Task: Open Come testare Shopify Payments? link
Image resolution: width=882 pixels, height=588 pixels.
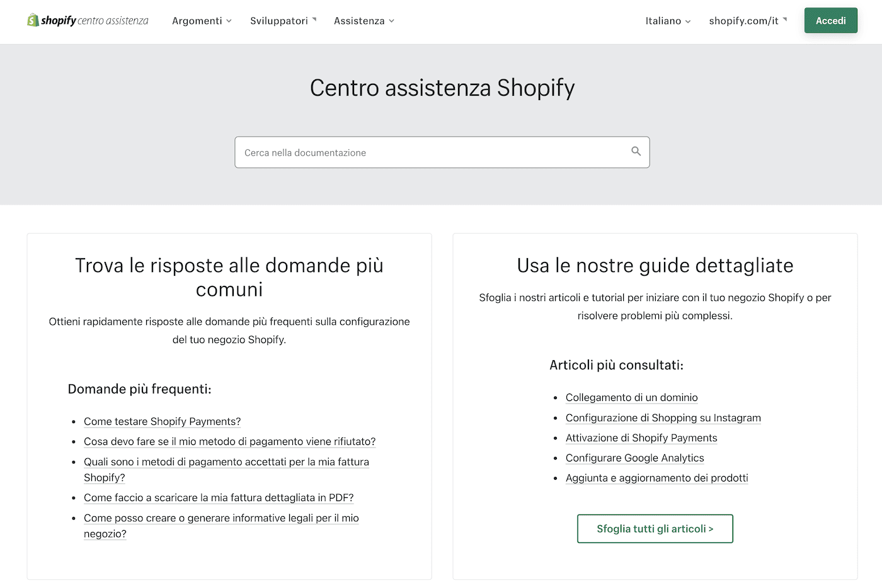Action: click(x=162, y=421)
